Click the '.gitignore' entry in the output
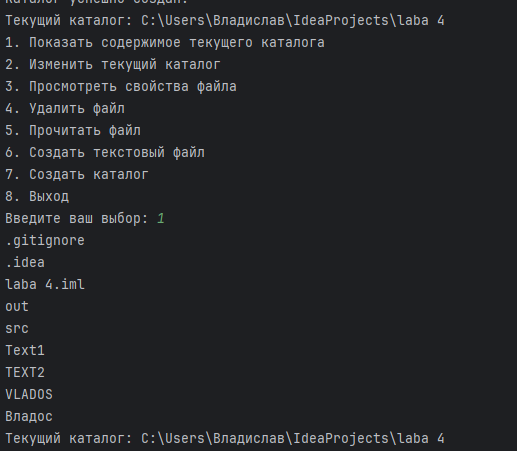This screenshot has width=517, height=451. [x=45, y=241]
